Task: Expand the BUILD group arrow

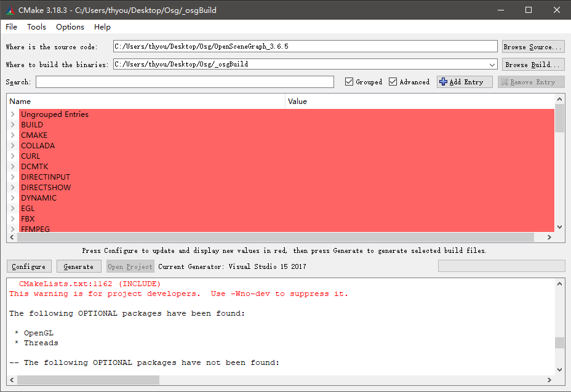Action: click(x=13, y=125)
